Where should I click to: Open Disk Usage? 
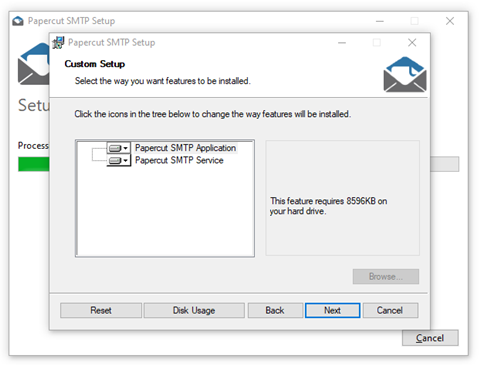coord(194,310)
